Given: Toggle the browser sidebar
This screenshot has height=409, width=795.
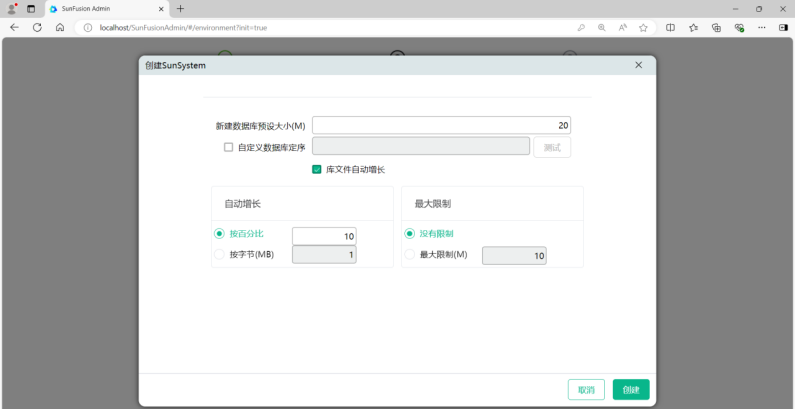Looking at the screenshot, I should 783,28.
